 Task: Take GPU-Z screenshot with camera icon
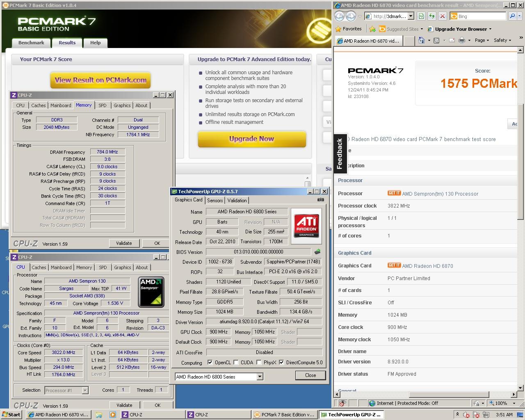coord(321,200)
